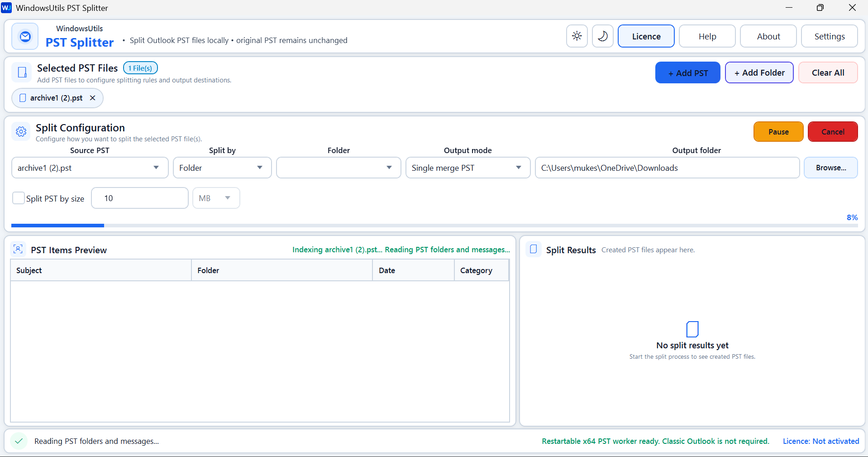Open the empty Folder dropdown
868x457 pixels.
(x=339, y=168)
